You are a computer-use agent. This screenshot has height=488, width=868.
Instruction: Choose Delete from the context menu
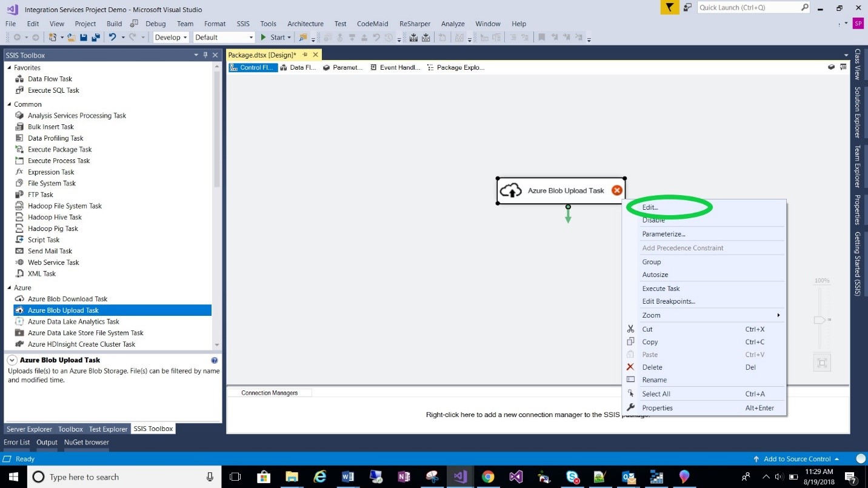pyautogui.click(x=652, y=367)
